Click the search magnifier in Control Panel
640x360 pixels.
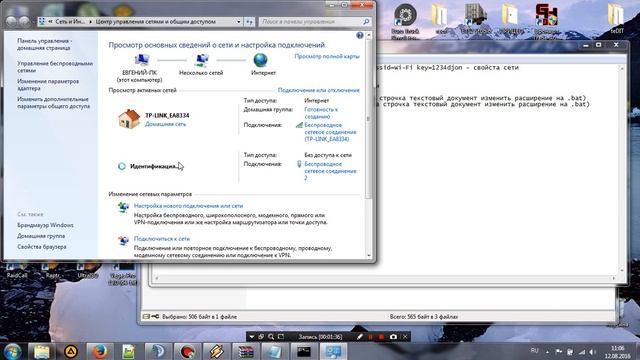pos(366,22)
